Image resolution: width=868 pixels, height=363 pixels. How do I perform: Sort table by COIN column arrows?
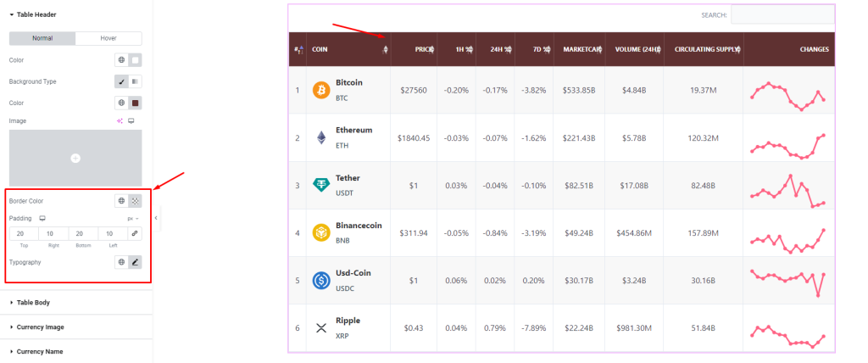(386, 49)
